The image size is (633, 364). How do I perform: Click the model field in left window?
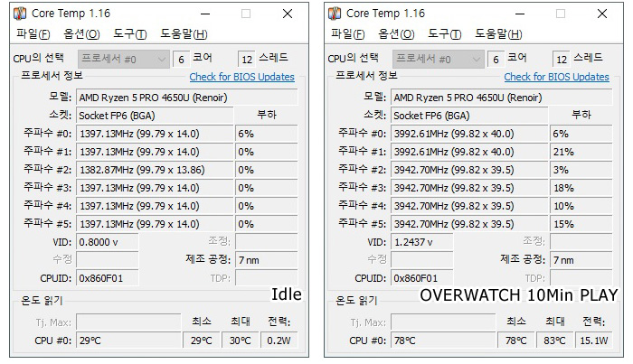point(187,98)
